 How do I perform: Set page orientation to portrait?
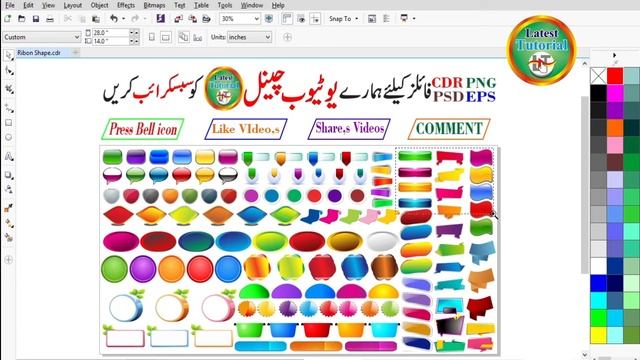(x=151, y=37)
